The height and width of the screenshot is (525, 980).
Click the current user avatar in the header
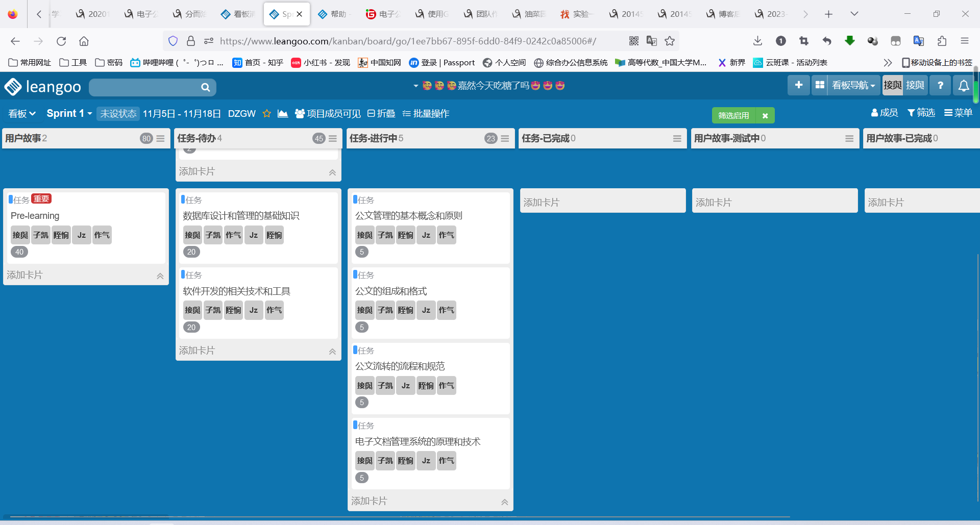pyautogui.click(x=892, y=85)
